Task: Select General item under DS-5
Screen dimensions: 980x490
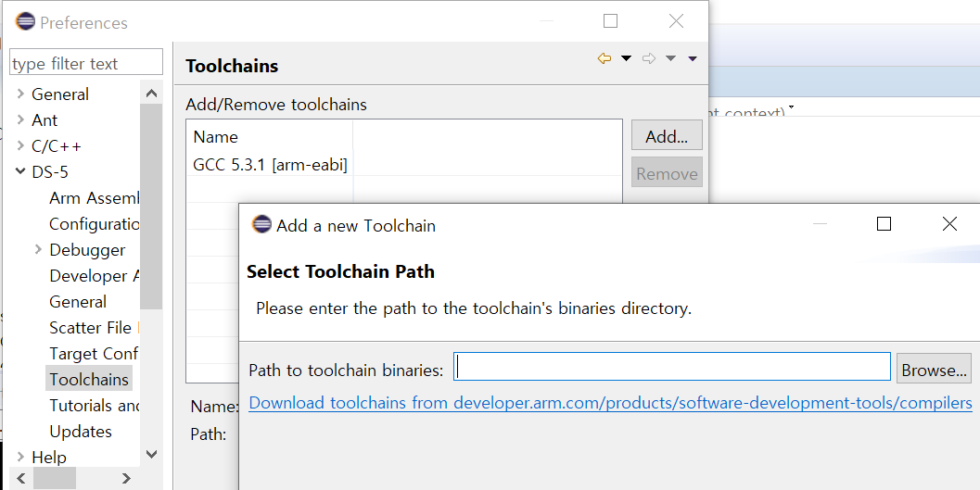Action: pos(78,301)
